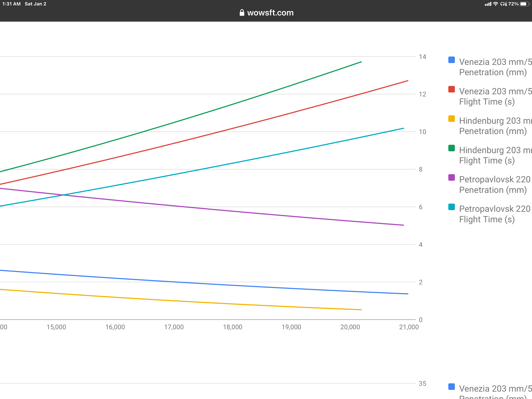
Task: Click the 20,000 x-axis label
Action: click(350, 327)
